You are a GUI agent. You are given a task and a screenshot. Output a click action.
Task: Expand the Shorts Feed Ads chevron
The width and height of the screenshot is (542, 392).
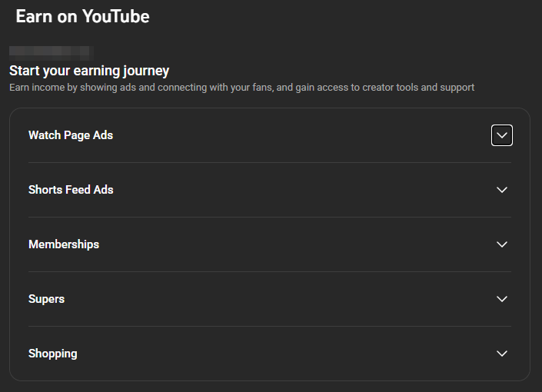501,190
